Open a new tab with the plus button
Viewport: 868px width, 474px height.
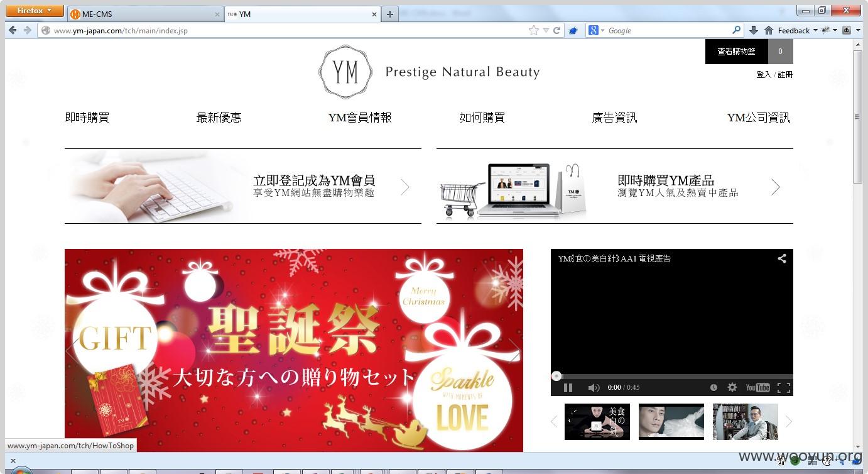pos(390,14)
